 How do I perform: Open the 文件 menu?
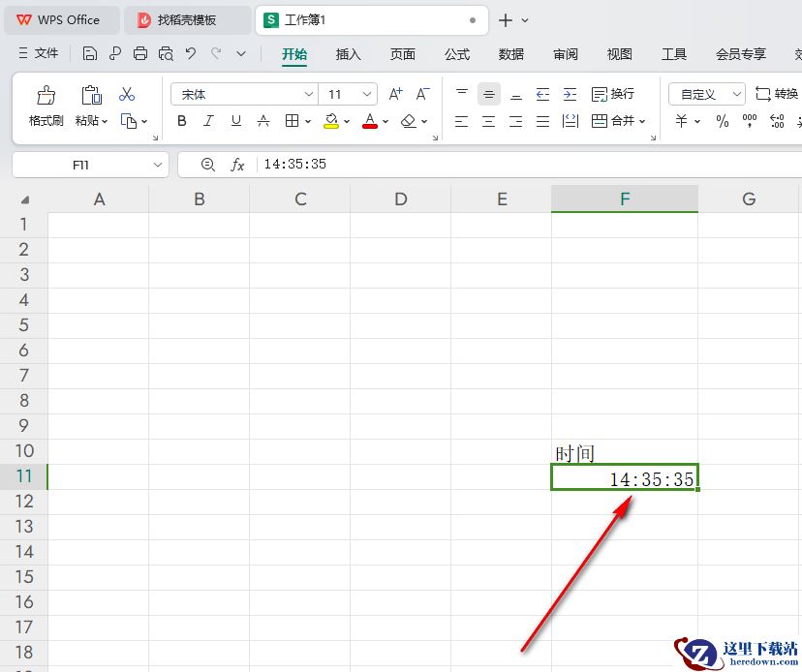[x=39, y=53]
